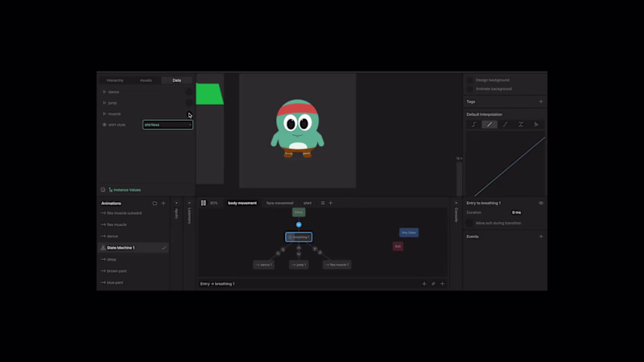This screenshot has width=644, height=362.
Task: Click the crosshair icon in Entry transition bar
Action: point(424,284)
